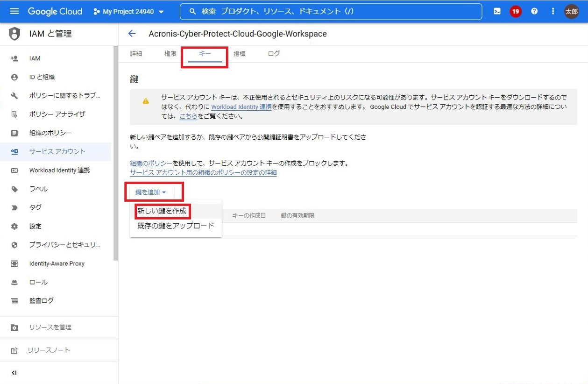Choose 既存の鍵をアップロード from the menu
The height and width of the screenshot is (384, 588).
pyautogui.click(x=176, y=226)
